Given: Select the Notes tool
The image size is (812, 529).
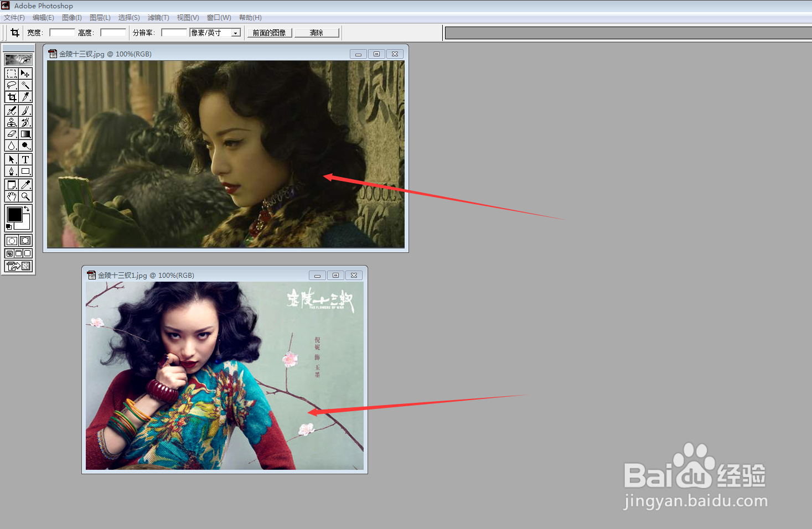Looking at the screenshot, I should coord(12,185).
